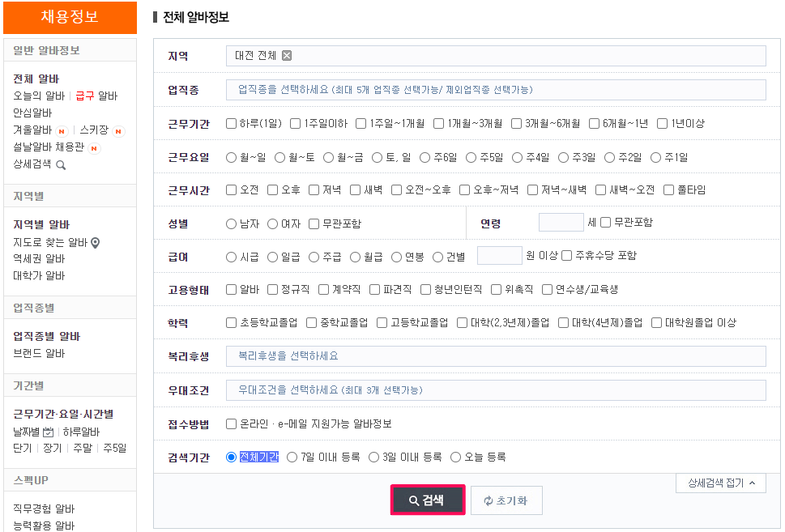Click the calendar icon next to 날짜별
785x532 pixels.
point(48,432)
